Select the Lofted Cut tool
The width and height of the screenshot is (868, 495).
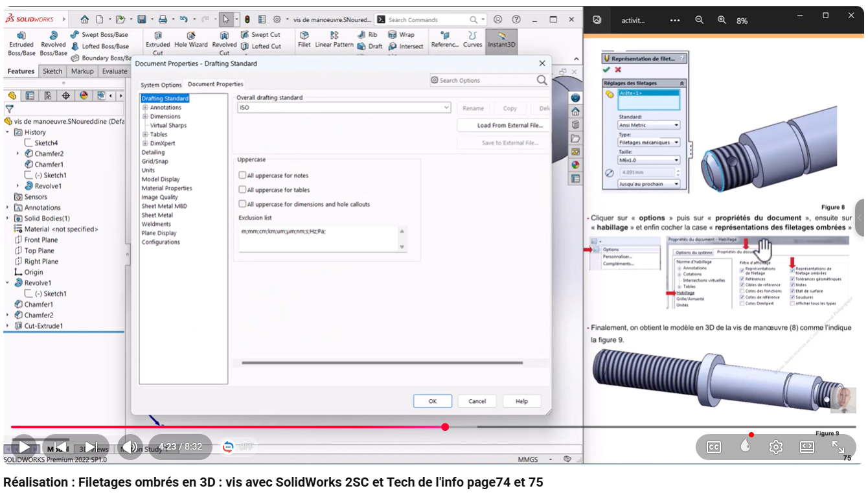click(260, 46)
